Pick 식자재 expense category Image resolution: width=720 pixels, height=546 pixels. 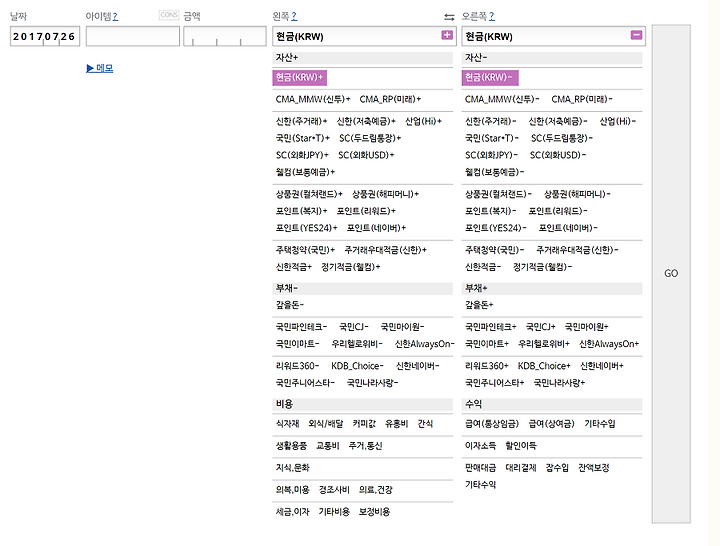[x=287, y=424]
